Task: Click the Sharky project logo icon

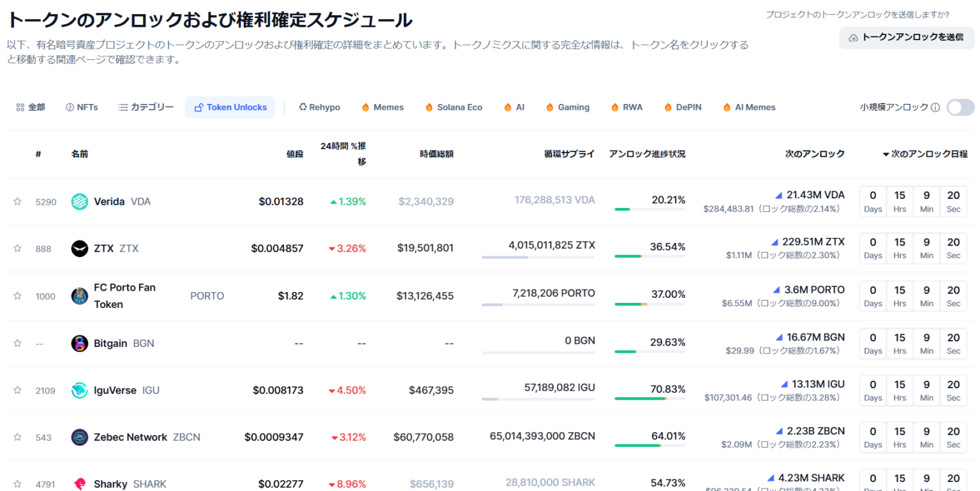Action: click(x=78, y=483)
